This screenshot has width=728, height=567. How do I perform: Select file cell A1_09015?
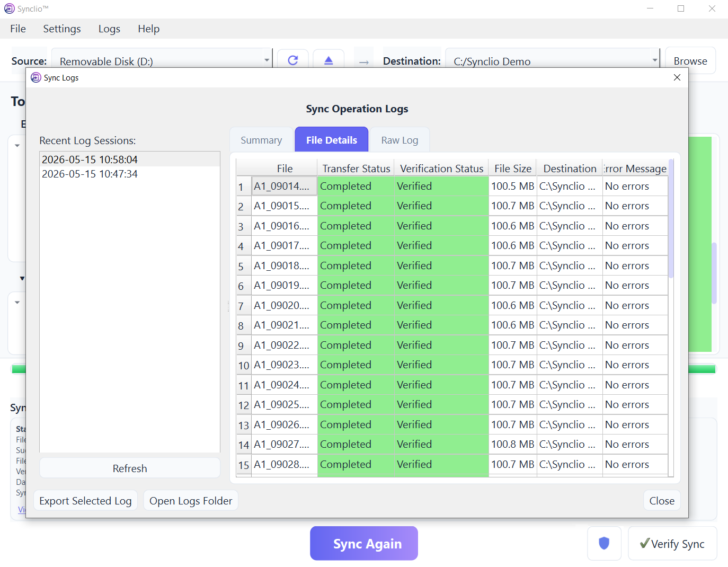pyautogui.click(x=285, y=206)
